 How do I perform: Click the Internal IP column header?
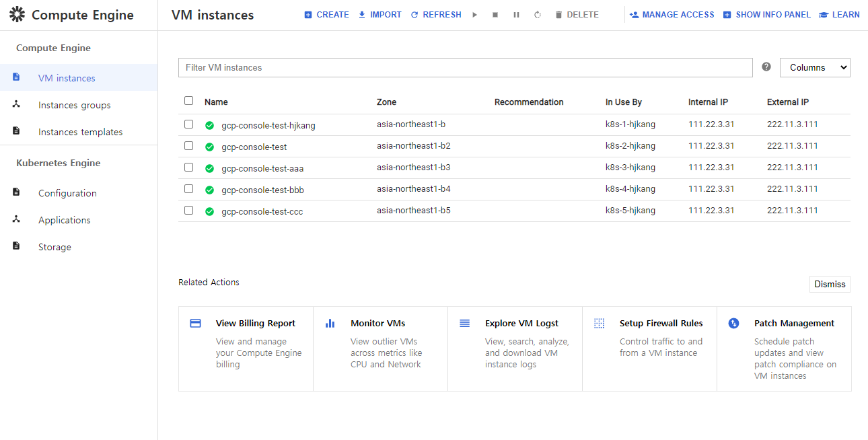coord(708,102)
